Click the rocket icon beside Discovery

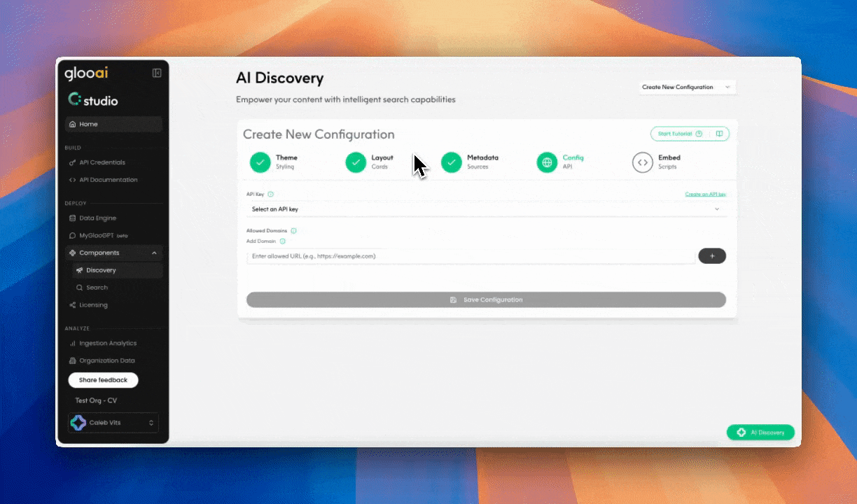pyautogui.click(x=80, y=270)
